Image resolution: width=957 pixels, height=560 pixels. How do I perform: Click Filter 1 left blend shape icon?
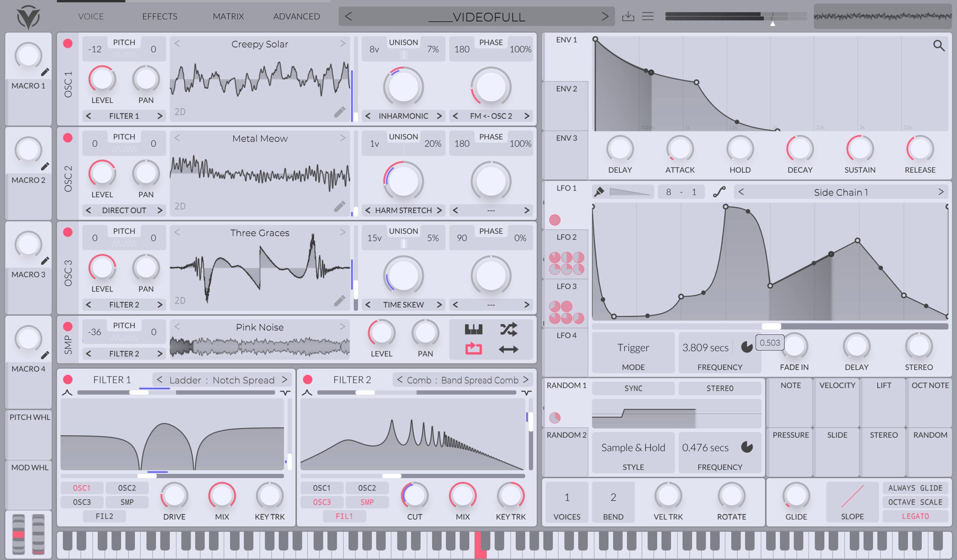[67, 393]
